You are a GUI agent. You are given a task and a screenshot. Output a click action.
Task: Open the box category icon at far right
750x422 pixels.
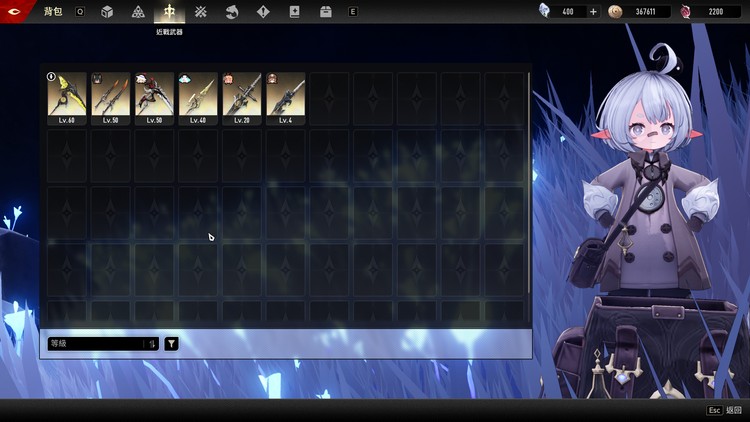[x=325, y=12]
